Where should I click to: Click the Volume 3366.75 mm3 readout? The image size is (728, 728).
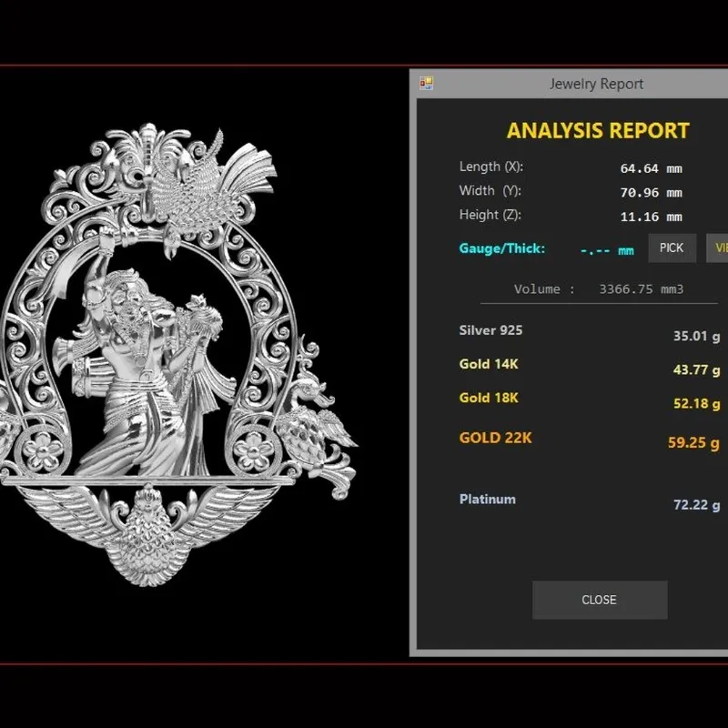pos(599,289)
